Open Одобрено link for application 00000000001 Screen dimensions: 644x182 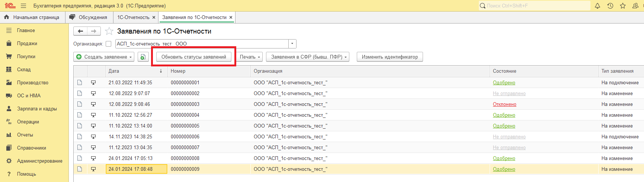(504, 83)
